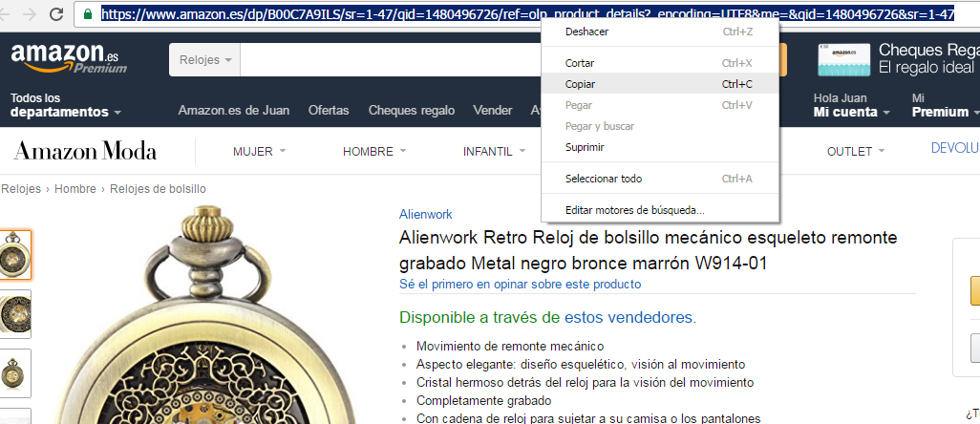Reload the page with the refresh icon

coord(56,13)
